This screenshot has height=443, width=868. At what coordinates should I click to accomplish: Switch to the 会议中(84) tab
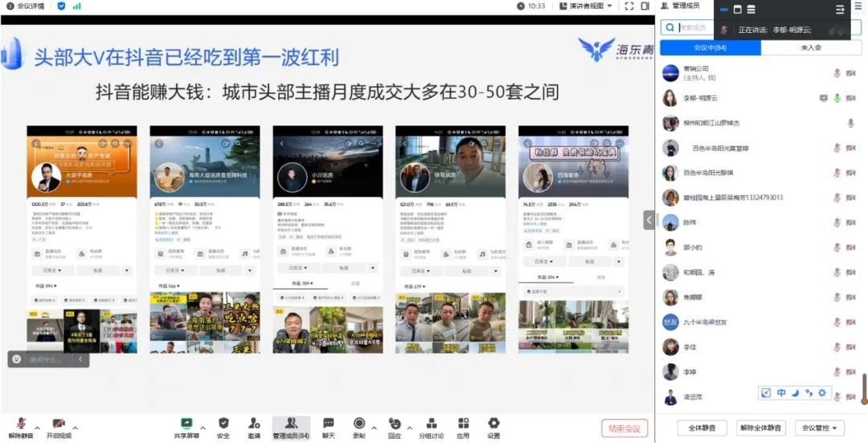[710, 47]
